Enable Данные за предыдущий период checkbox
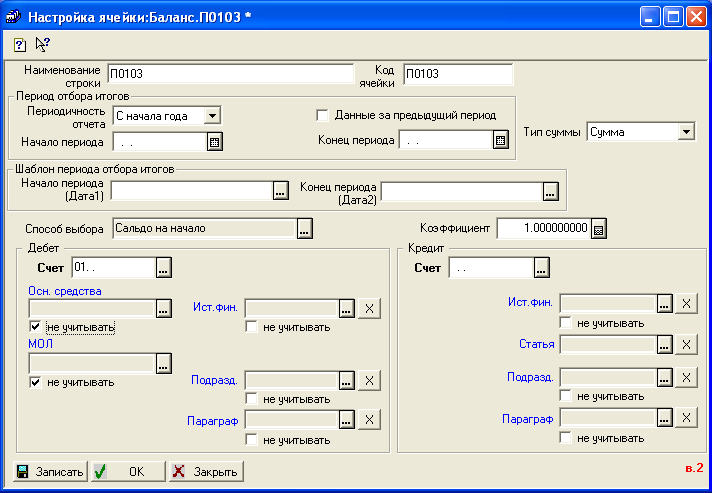This screenshot has height=493, width=712. [322, 115]
